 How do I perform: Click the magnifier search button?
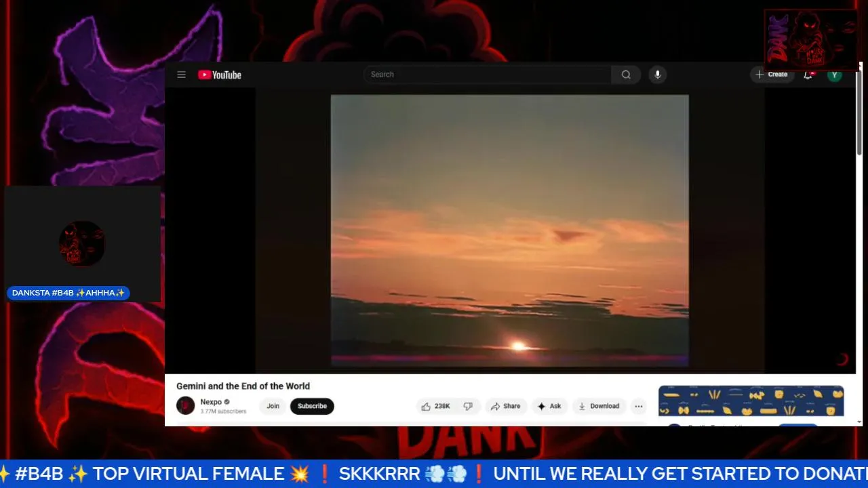(x=626, y=75)
